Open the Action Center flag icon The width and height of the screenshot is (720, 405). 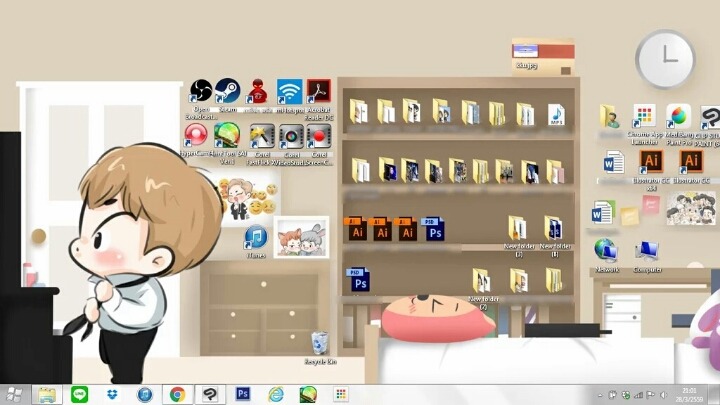[651, 395]
